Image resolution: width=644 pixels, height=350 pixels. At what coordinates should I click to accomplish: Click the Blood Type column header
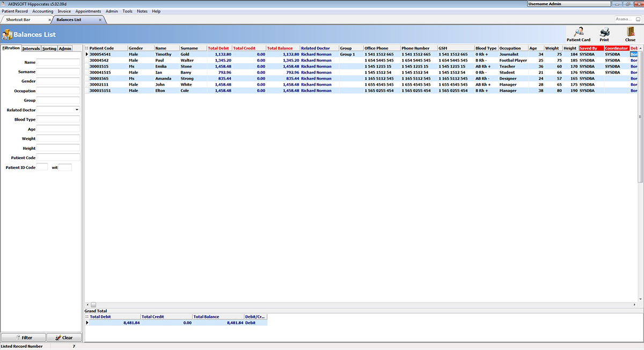point(486,48)
